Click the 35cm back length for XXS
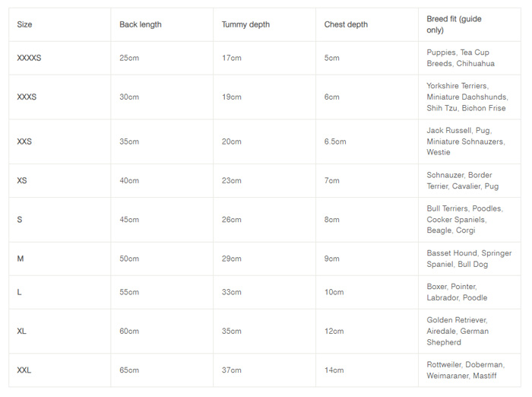Viewport: 532px width, 397px height. pos(129,141)
